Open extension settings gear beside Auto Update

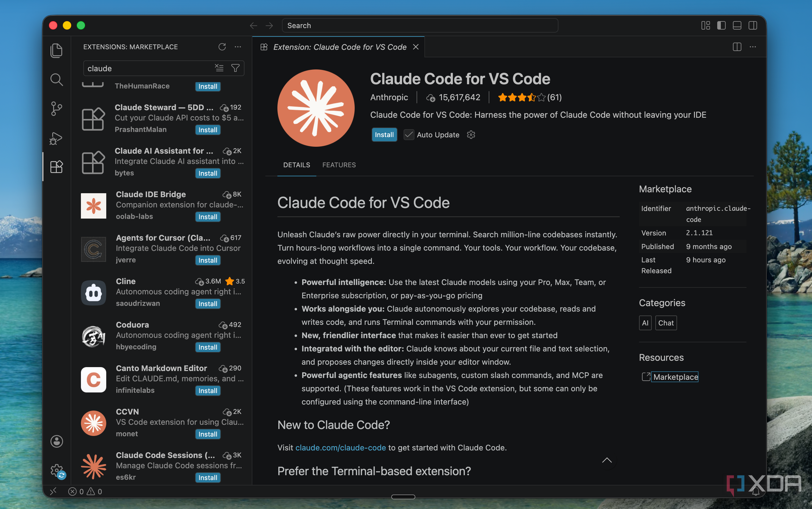tap(471, 135)
